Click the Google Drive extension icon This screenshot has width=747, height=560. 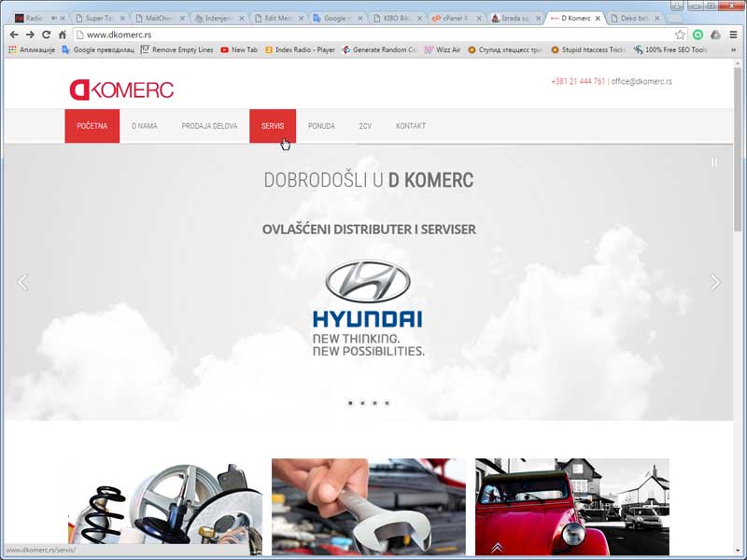[715, 35]
